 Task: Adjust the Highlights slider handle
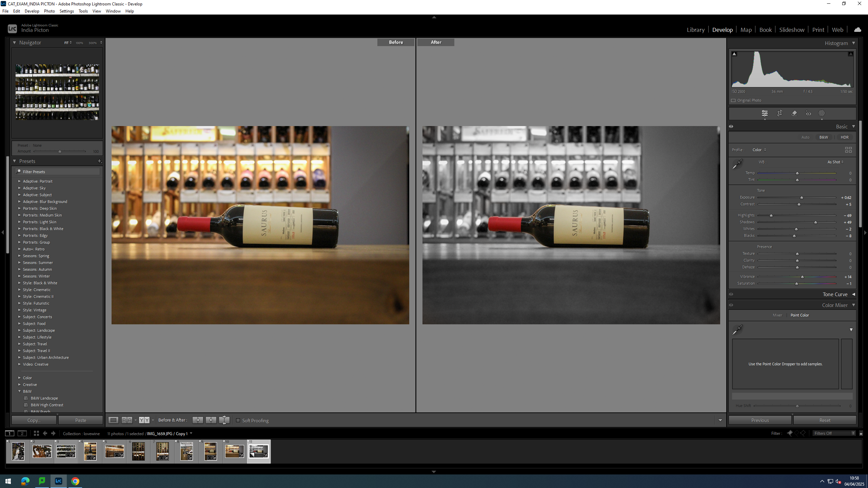coord(771,216)
